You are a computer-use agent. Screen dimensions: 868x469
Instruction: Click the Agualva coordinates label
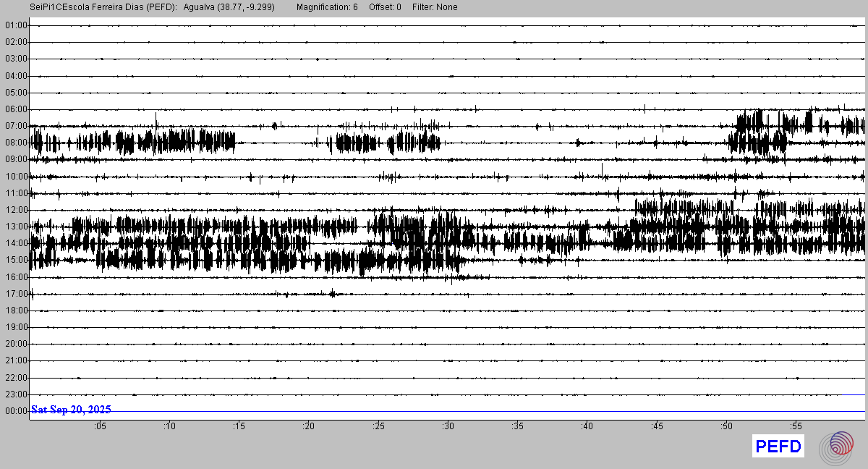pos(229,7)
